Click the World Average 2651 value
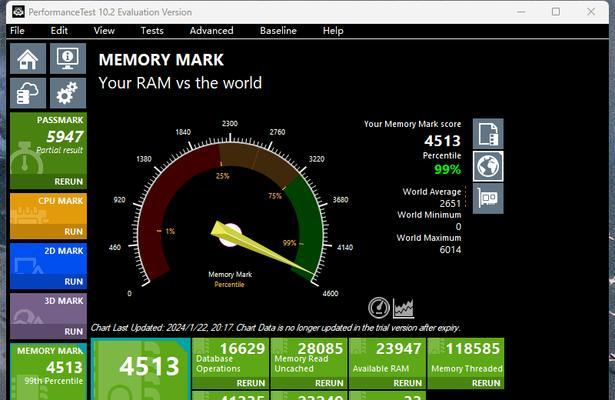 point(450,204)
